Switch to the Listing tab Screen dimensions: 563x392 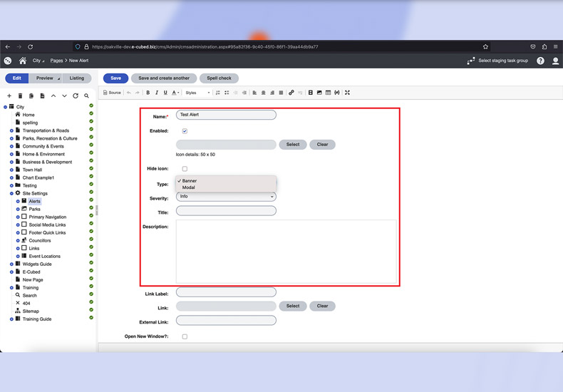pos(76,78)
